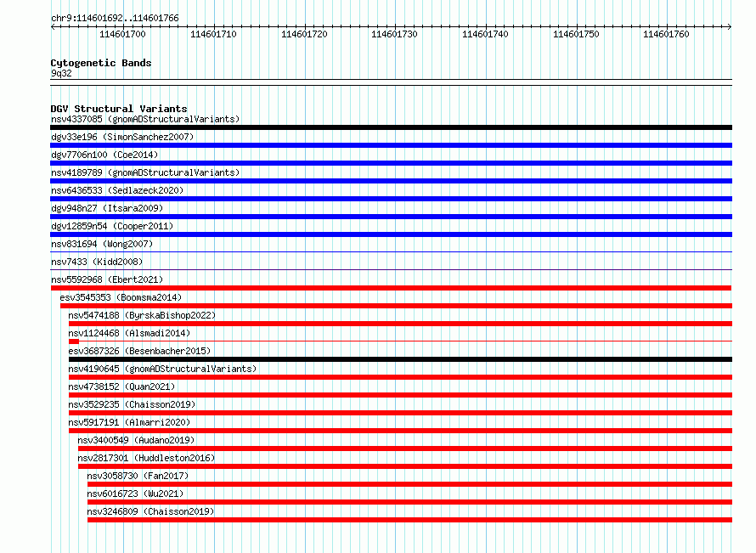Select the DGV Structural Variants track title
Image resolution: width=756 pixels, height=553 pixels.
119,109
